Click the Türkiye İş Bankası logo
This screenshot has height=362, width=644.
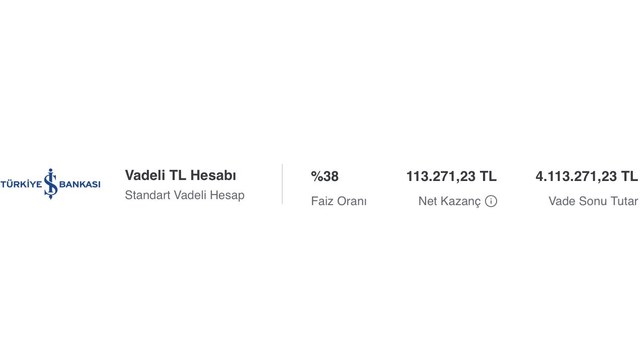click(50, 184)
